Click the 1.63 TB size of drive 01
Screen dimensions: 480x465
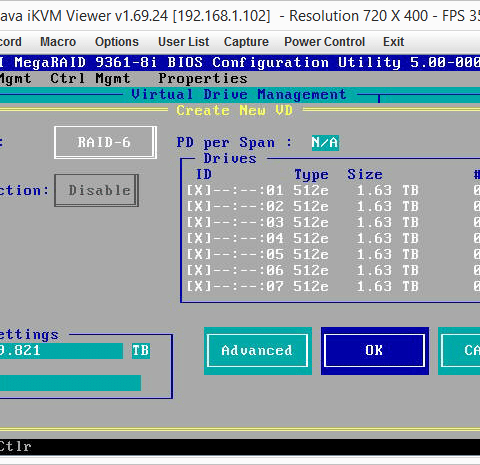[x=387, y=190]
